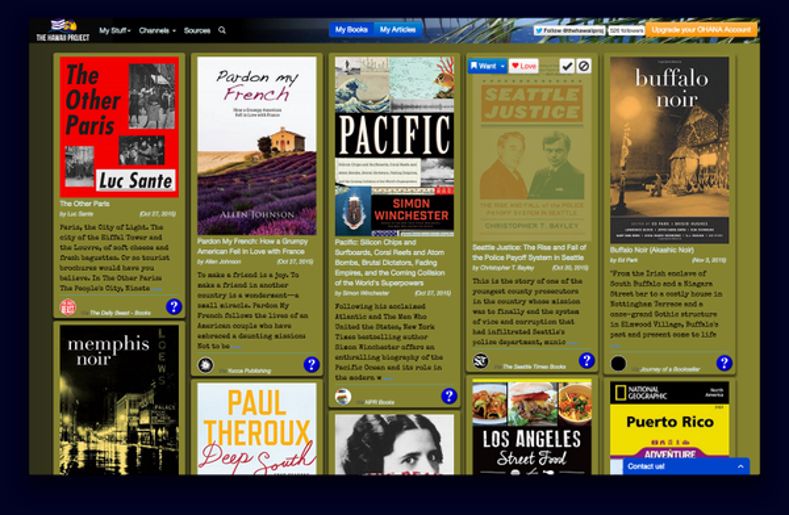
Task: Open the My Stuff dropdown menu
Action: pos(115,31)
